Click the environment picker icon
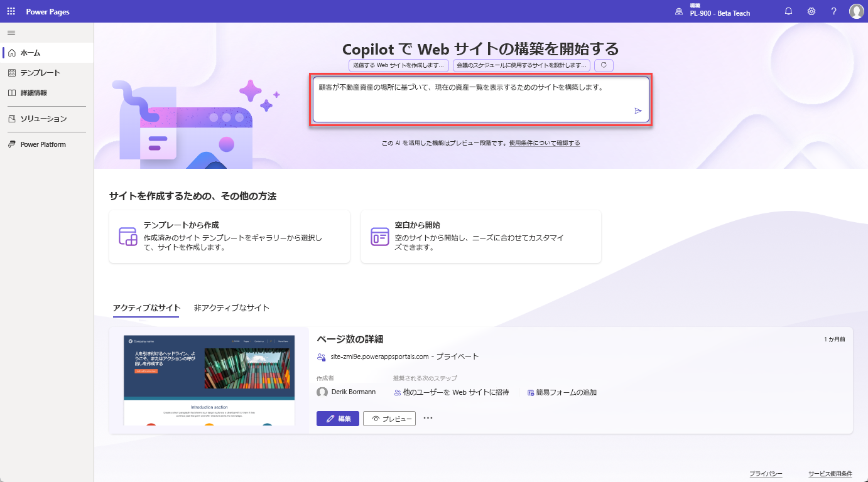The width and height of the screenshot is (868, 482). point(678,11)
